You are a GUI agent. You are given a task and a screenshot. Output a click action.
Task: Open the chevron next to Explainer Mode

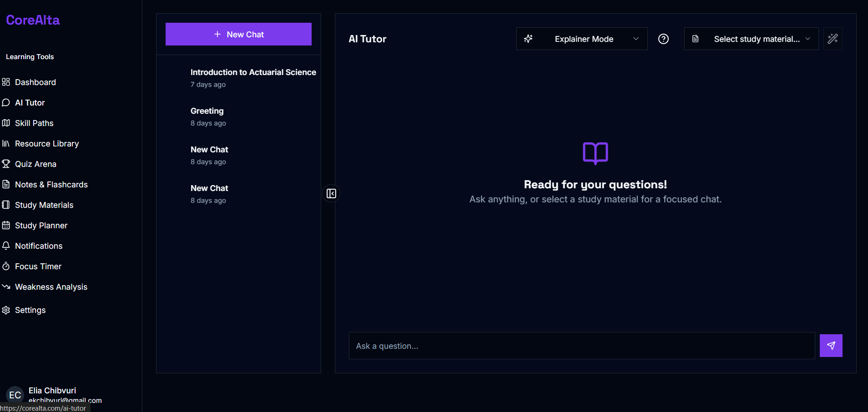(x=635, y=39)
